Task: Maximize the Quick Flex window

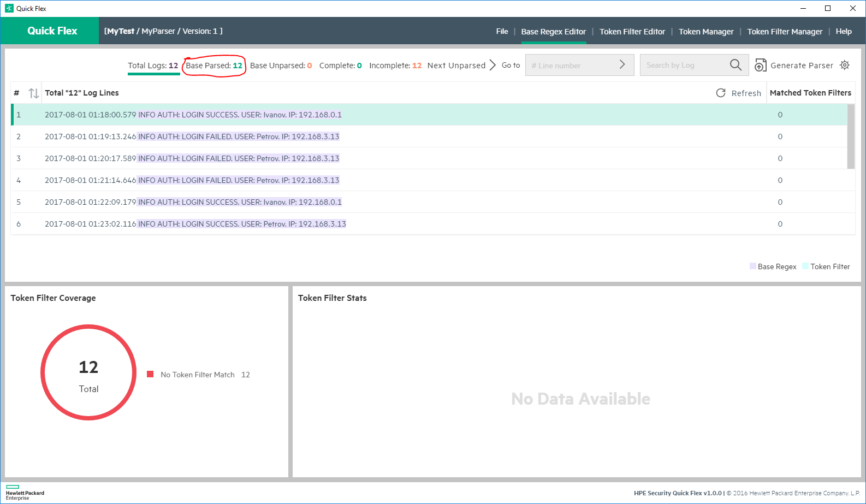Action: coord(828,8)
